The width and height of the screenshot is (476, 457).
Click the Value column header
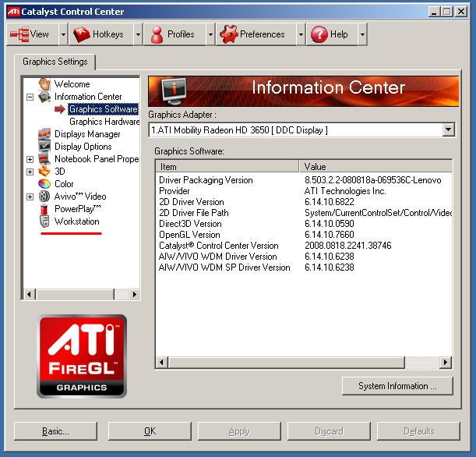point(376,167)
